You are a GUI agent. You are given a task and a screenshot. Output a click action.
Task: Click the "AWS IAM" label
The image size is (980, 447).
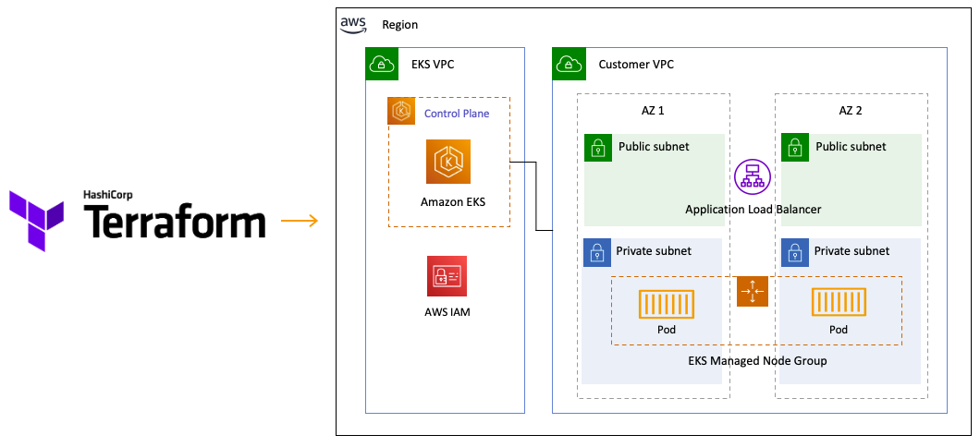pos(447,311)
